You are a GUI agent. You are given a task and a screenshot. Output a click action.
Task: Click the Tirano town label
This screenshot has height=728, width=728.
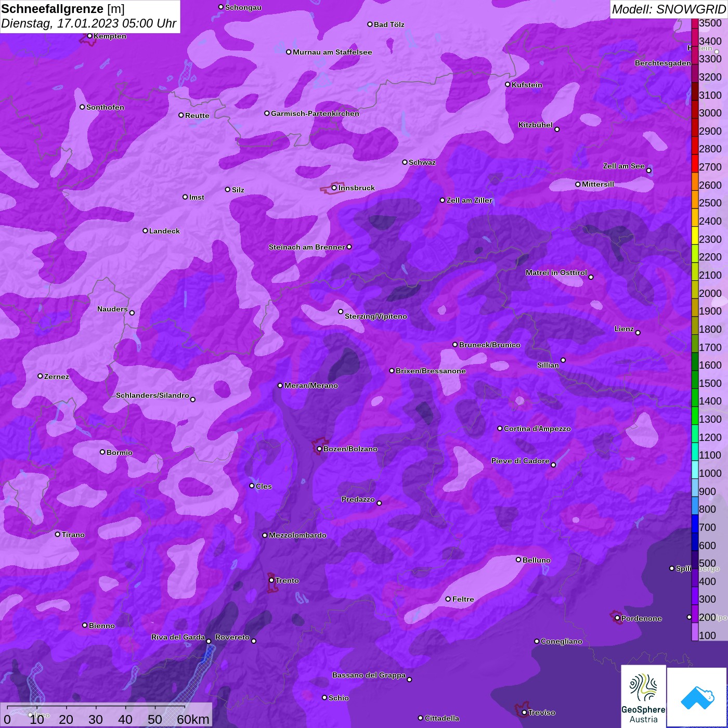[x=73, y=535]
